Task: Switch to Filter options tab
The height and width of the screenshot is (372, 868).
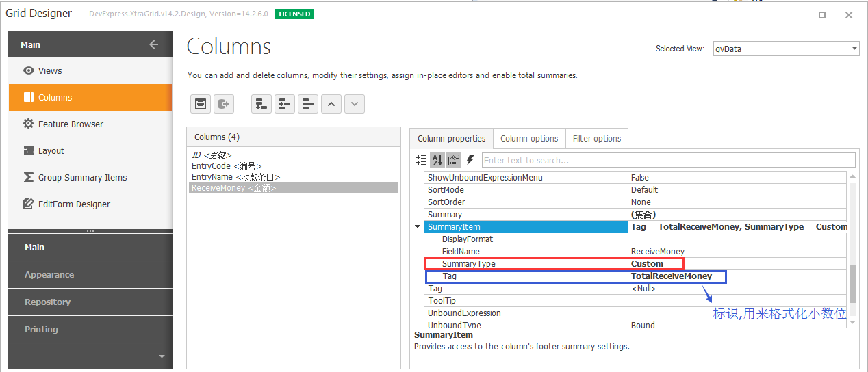Action: 597,138
